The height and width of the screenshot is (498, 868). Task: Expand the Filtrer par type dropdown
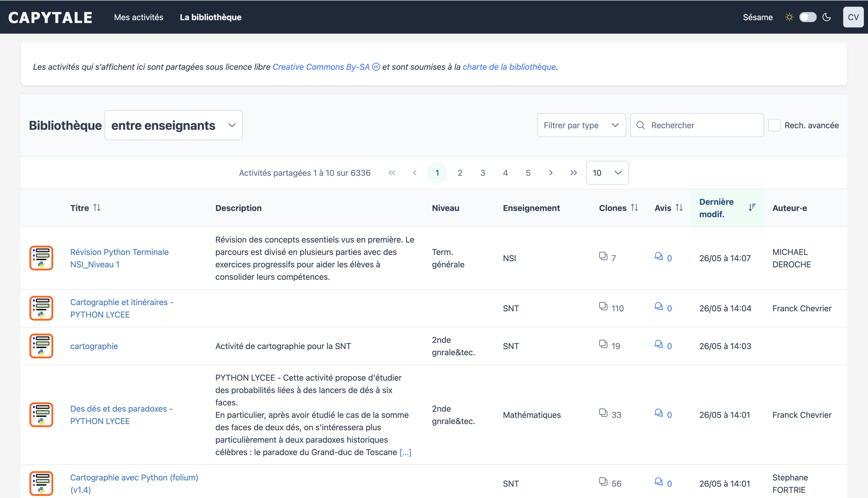(581, 125)
